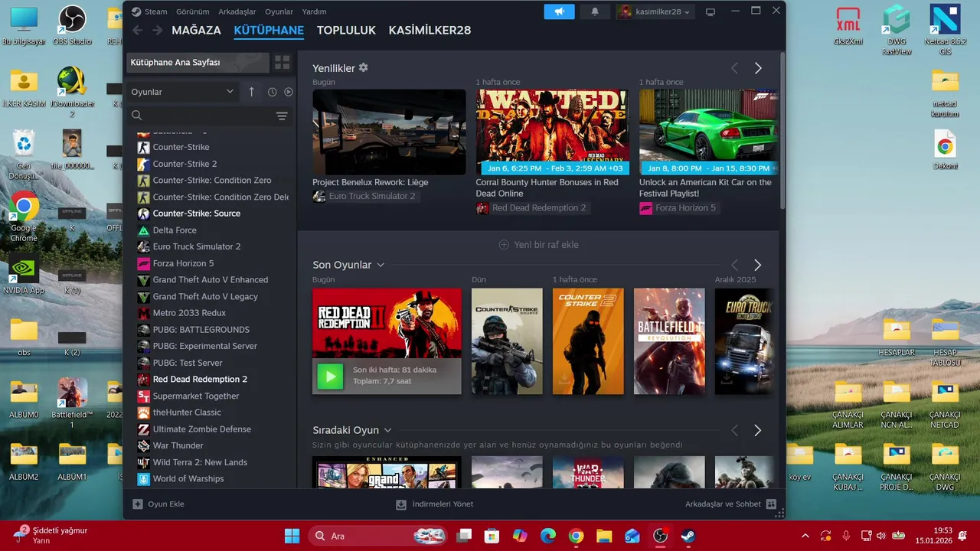Click the sort ascending arrow icon
The width and height of the screenshot is (980, 551).
(x=252, y=92)
